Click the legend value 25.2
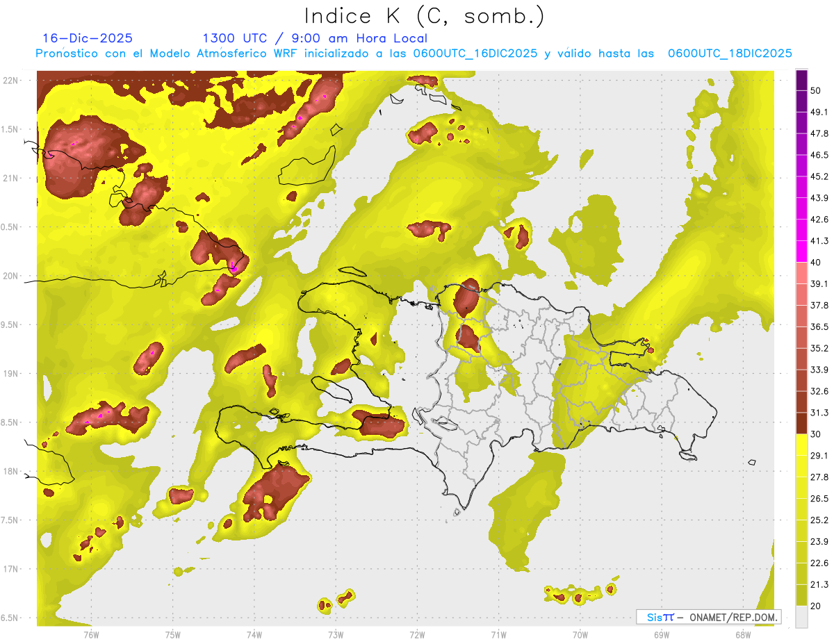Image resolution: width=834 pixels, height=644 pixels. tap(819, 520)
